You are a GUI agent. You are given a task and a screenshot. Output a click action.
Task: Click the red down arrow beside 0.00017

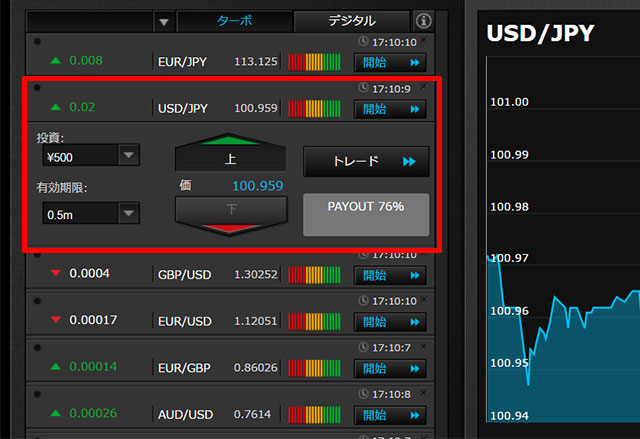point(56,319)
